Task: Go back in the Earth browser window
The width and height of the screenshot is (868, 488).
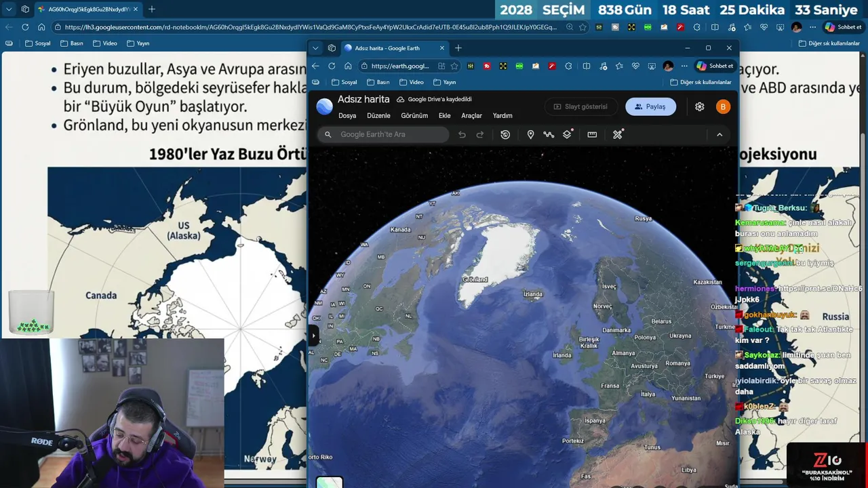Action: (315, 66)
